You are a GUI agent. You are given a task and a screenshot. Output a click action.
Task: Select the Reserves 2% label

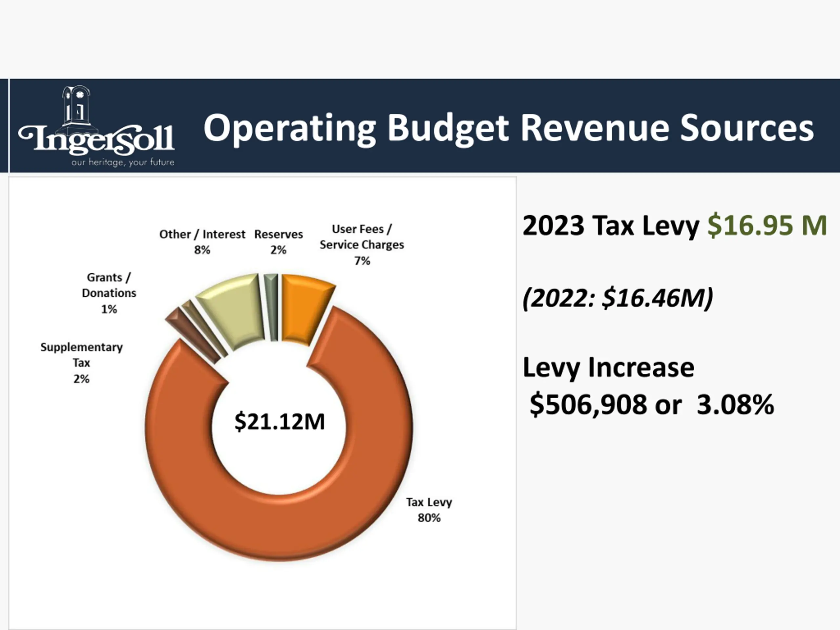coord(278,241)
